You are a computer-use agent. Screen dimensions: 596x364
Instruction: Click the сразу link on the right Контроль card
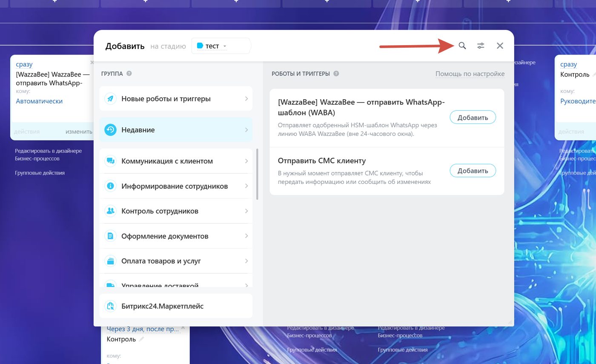tap(569, 64)
